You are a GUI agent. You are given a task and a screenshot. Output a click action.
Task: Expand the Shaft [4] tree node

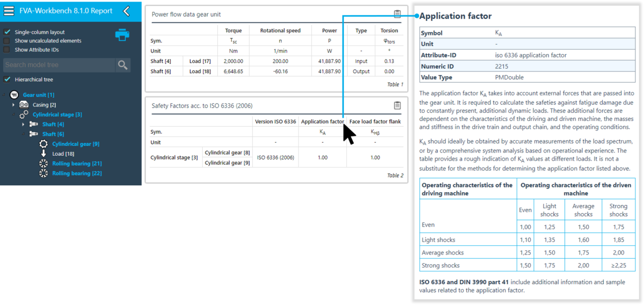(x=24, y=125)
